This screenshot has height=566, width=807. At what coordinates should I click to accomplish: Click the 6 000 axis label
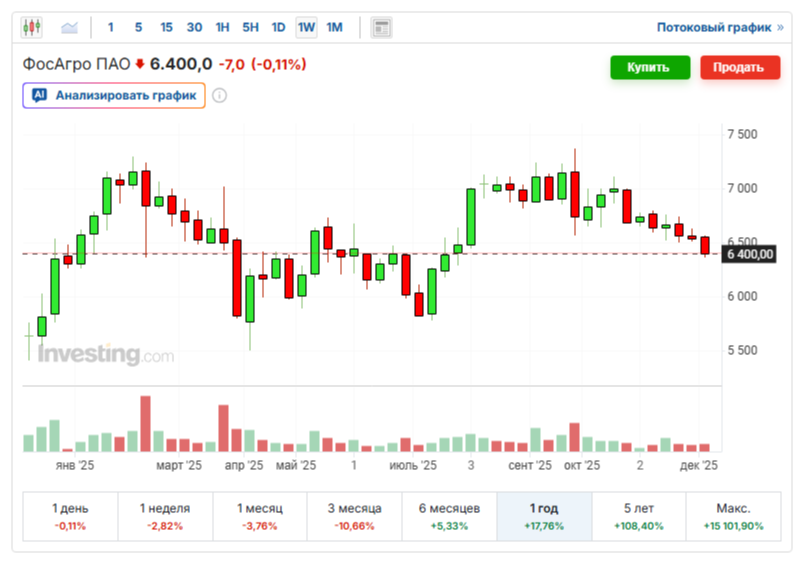click(x=742, y=296)
